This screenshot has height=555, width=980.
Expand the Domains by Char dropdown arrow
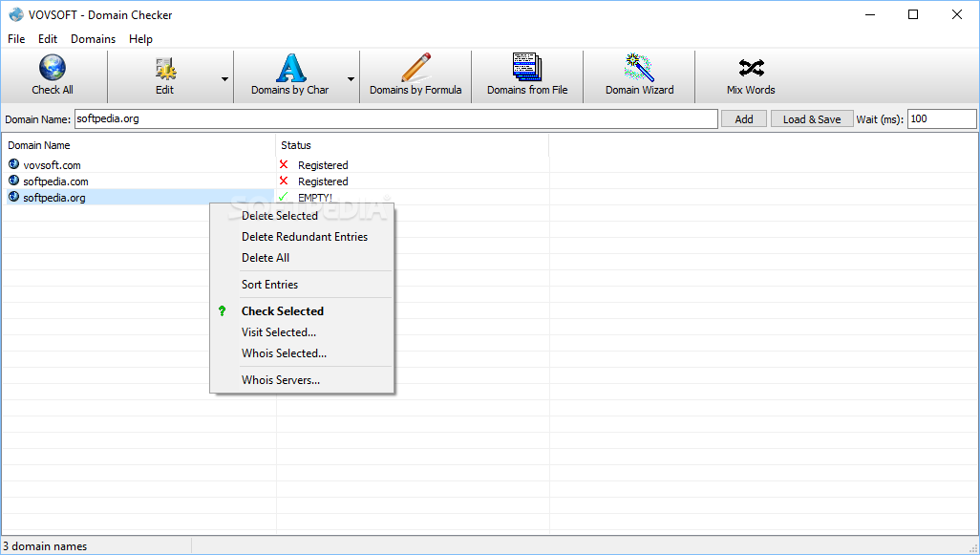351,78
